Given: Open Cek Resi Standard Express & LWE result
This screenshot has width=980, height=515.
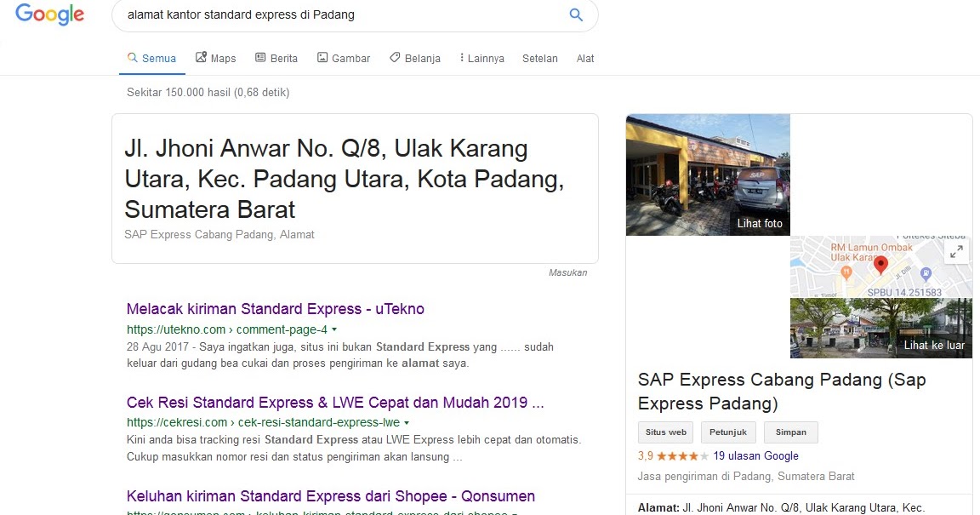Looking at the screenshot, I should coord(335,403).
